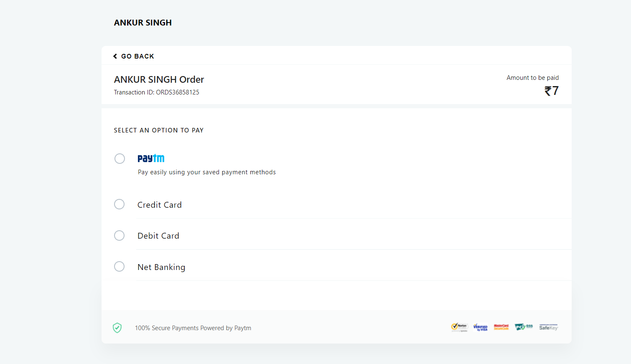The width and height of the screenshot is (631, 364).
Task: Click '100% Secure Payments Powered by Paytm'
Action: coord(193,328)
